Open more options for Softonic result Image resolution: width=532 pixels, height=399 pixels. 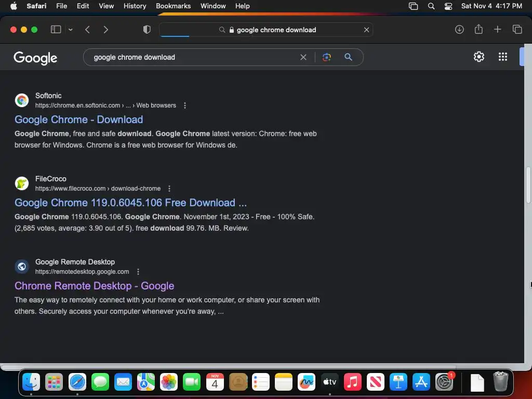(185, 105)
